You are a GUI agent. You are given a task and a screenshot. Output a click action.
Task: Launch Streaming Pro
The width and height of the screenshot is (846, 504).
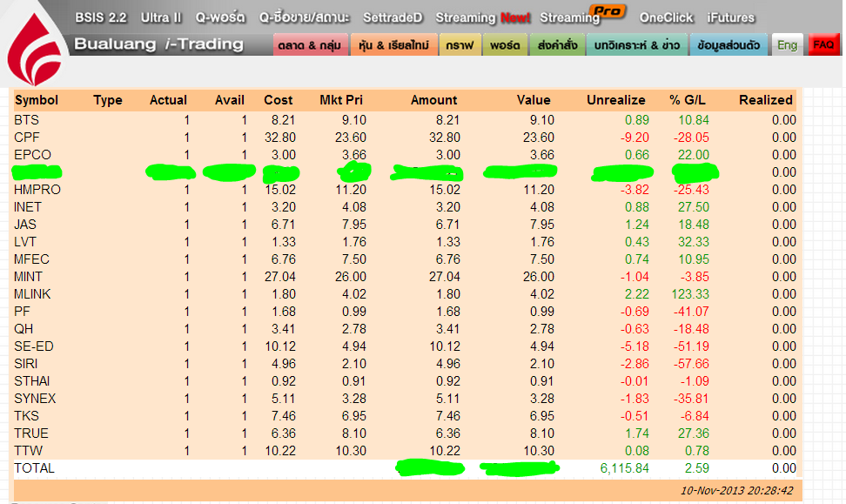pyautogui.click(x=582, y=16)
